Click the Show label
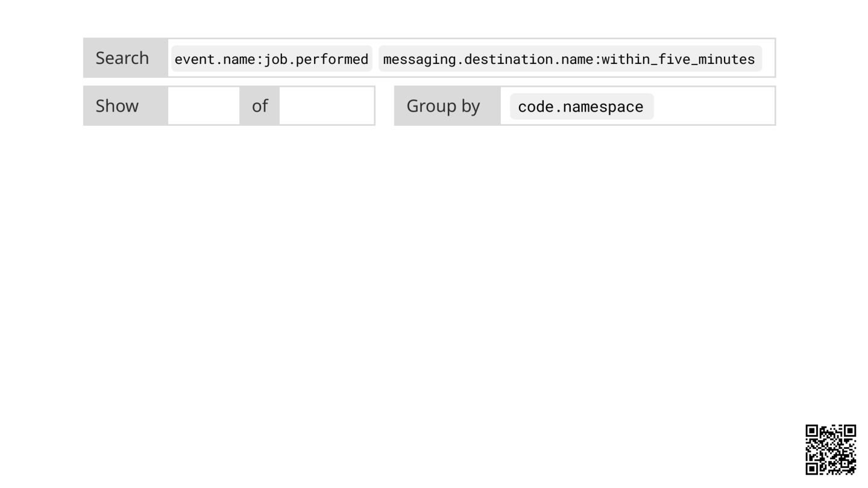The image size is (868, 488). 117,106
